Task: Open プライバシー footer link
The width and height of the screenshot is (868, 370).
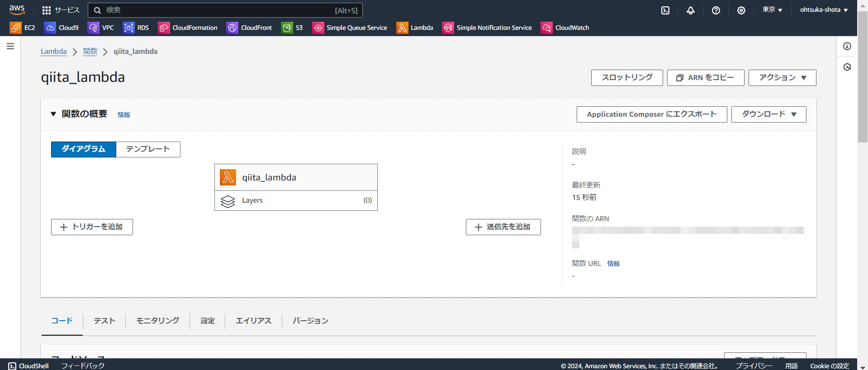Action: (754, 365)
